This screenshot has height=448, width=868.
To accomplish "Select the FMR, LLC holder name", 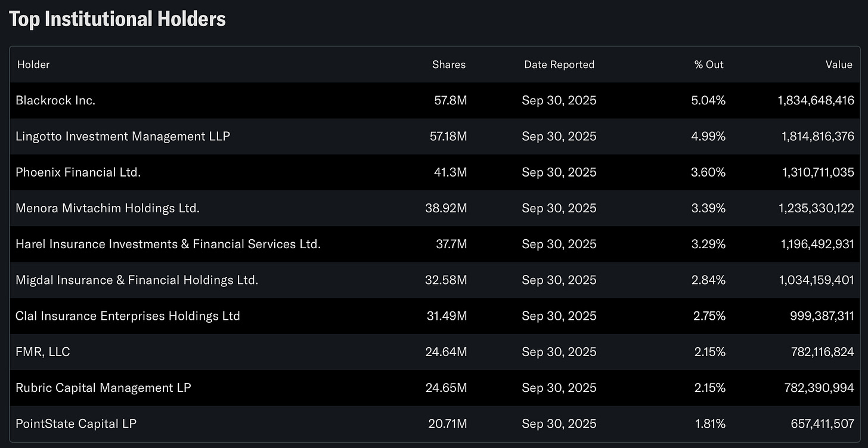I will pyautogui.click(x=43, y=352).
